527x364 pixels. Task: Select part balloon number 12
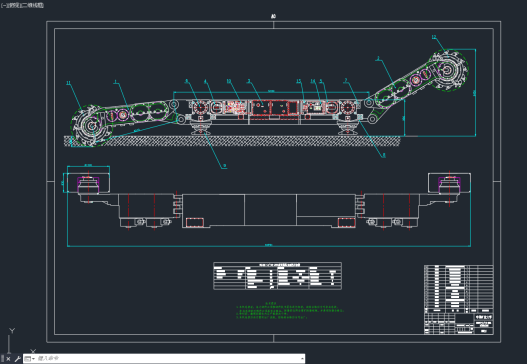pos(434,37)
